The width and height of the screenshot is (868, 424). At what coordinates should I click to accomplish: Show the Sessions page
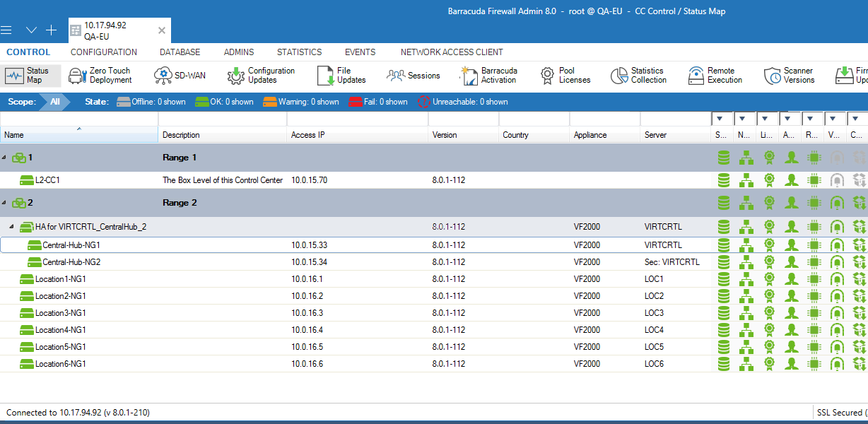pyautogui.click(x=414, y=76)
